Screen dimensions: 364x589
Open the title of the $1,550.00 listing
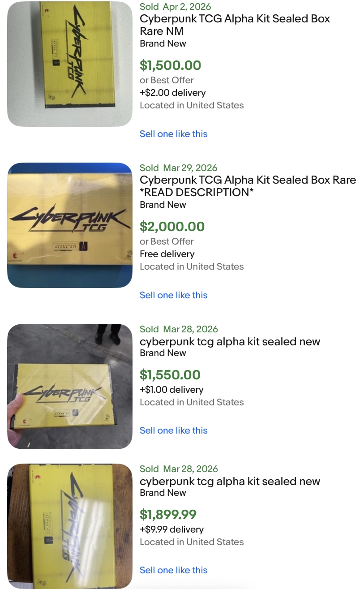click(230, 342)
